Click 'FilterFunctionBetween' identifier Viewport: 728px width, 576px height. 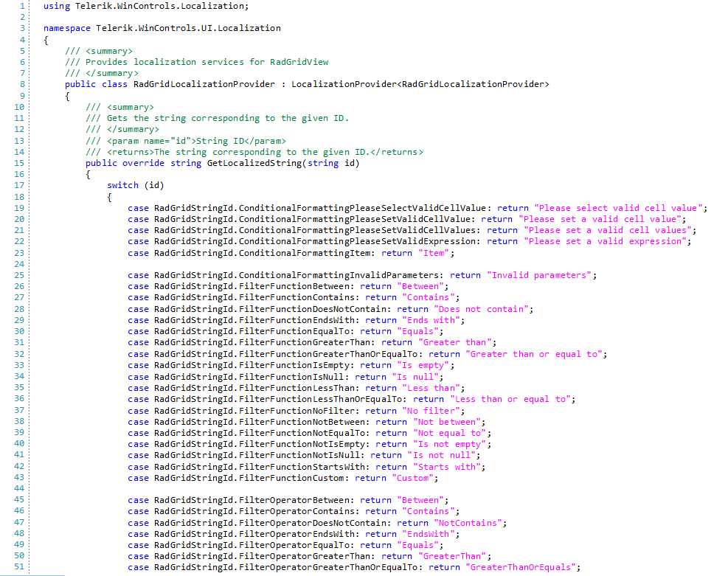point(294,286)
